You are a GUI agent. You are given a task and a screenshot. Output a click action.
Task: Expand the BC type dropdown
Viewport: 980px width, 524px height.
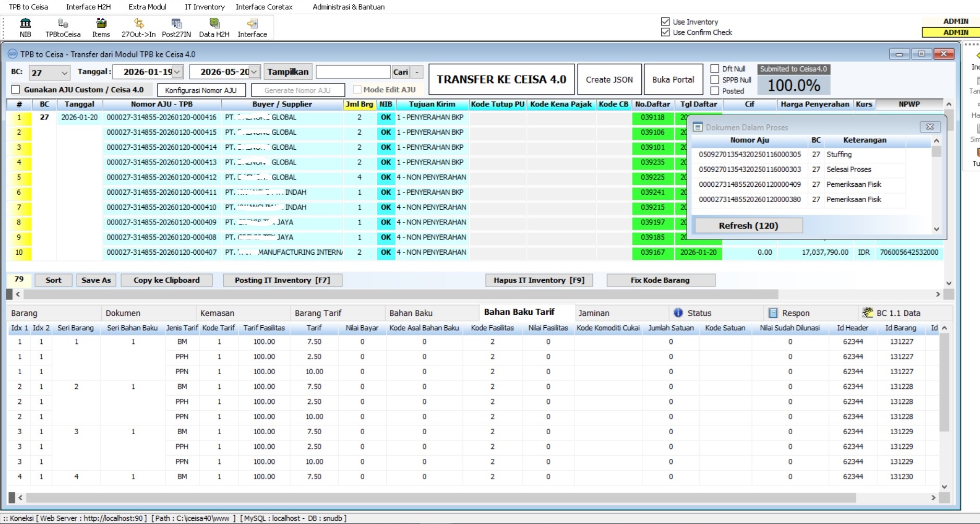(x=64, y=73)
